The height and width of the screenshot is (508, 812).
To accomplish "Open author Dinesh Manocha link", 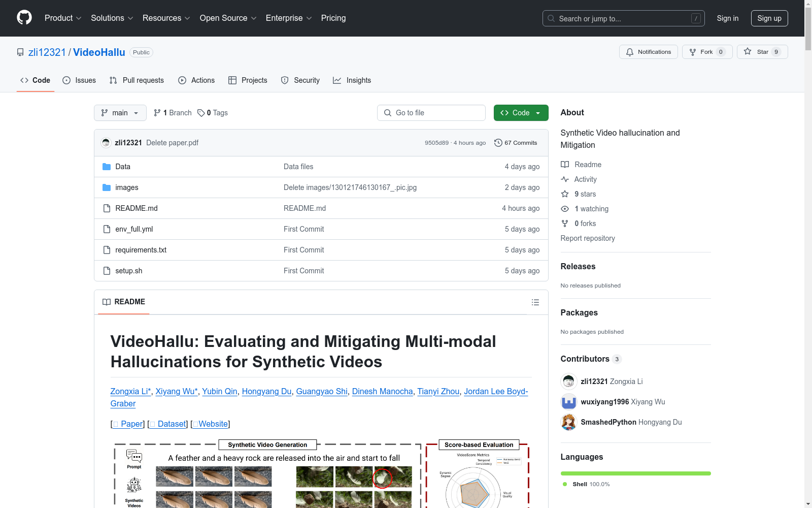I will (x=383, y=391).
